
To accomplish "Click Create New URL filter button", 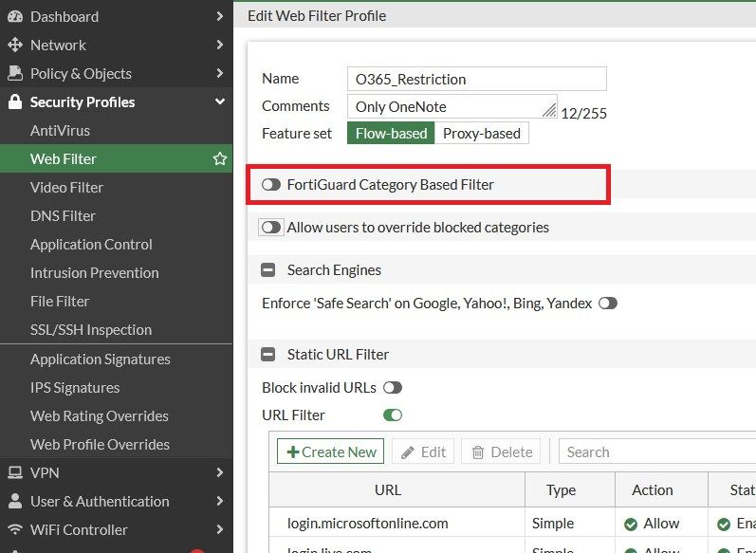I will pos(331,452).
